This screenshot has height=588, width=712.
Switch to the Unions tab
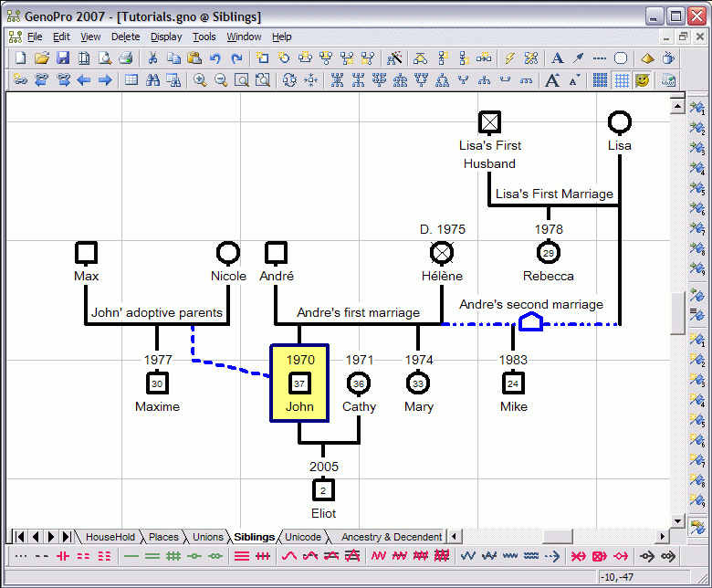click(x=208, y=537)
